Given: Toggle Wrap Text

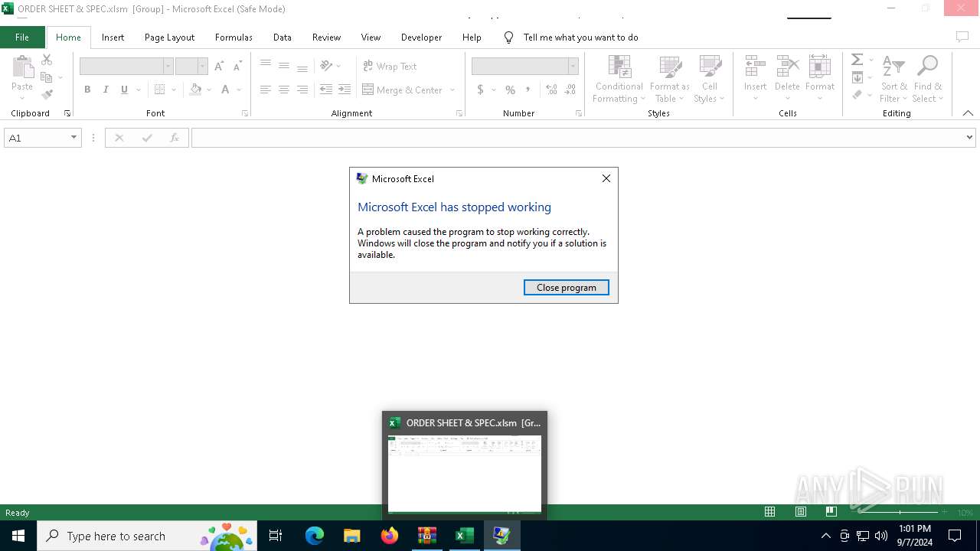Looking at the screenshot, I should [x=390, y=67].
